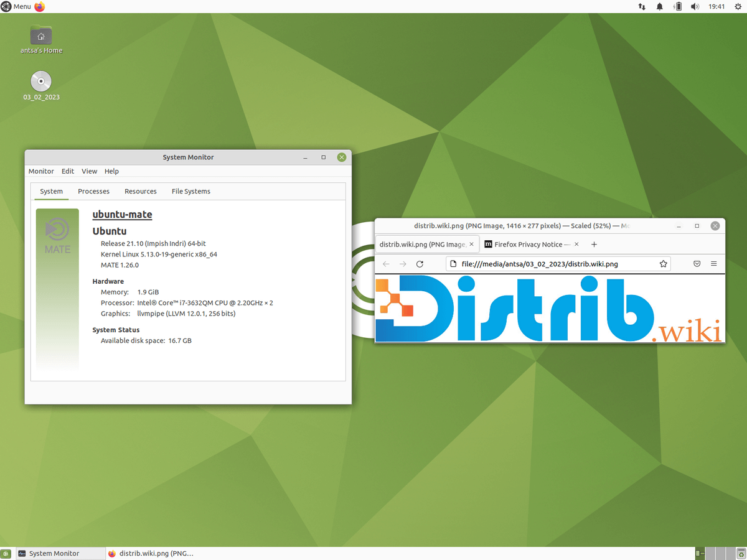Close the Firefox window
Image resolution: width=747 pixels, height=560 pixels.
click(715, 226)
